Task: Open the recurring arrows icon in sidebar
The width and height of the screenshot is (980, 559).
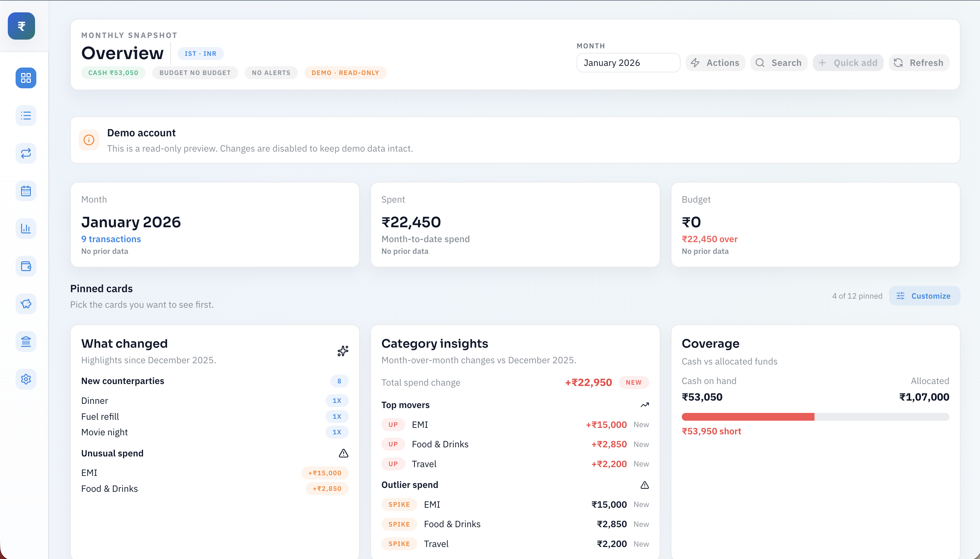Action: pos(26,153)
